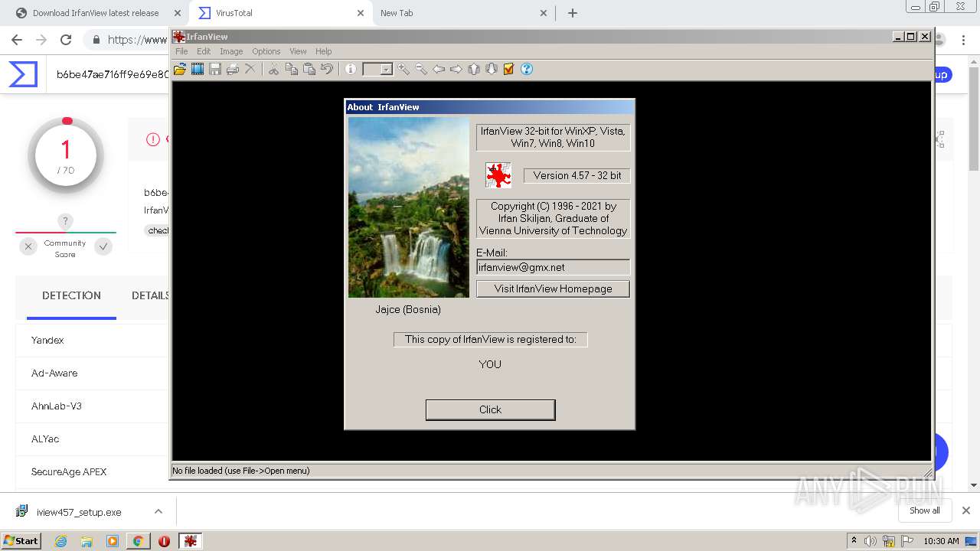This screenshot has height=551, width=980.
Task: Go to next image with right arrow
Action: click(x=456, y=69)
